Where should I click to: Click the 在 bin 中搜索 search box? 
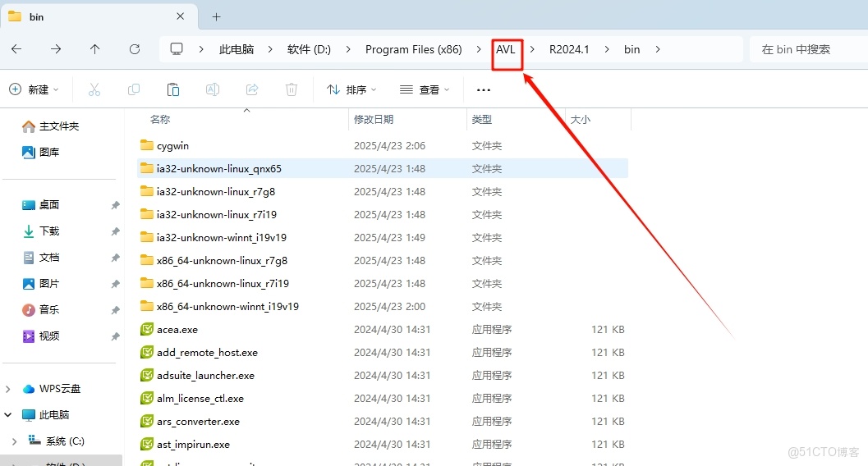click(x=808, y=49)
